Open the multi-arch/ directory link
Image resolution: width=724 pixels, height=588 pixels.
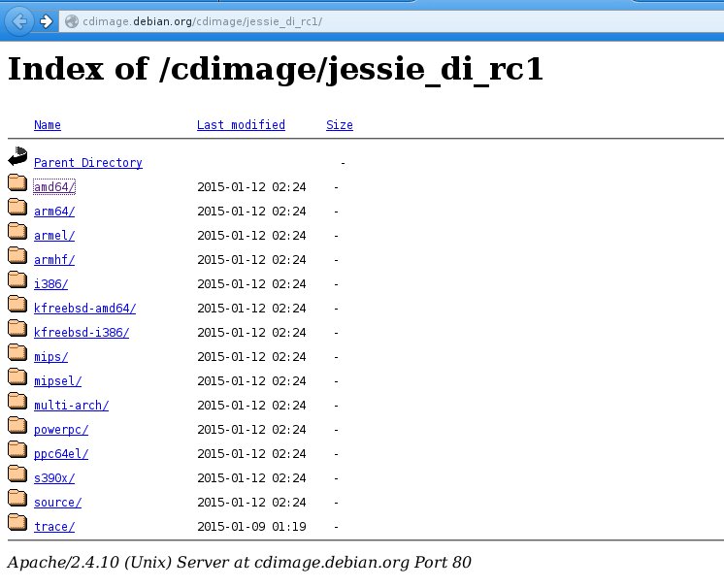pyautogui.click(x=71, y=406)
